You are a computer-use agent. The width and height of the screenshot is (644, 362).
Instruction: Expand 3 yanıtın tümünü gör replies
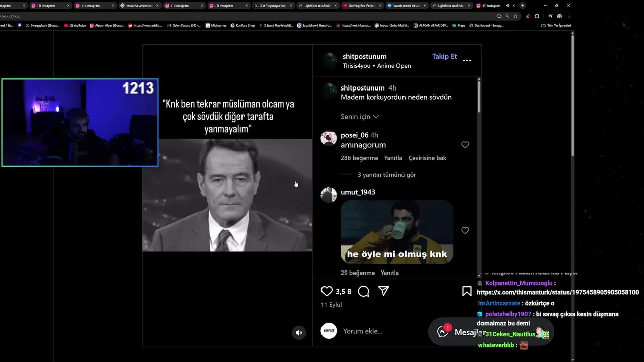click(x=386, y=175)
